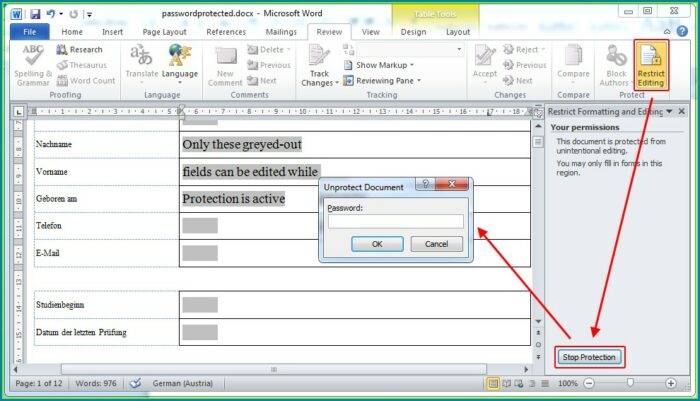The image size is (700, 401).
Task: Open Table Tools Design tab
Action: click(x=413, y=32)
